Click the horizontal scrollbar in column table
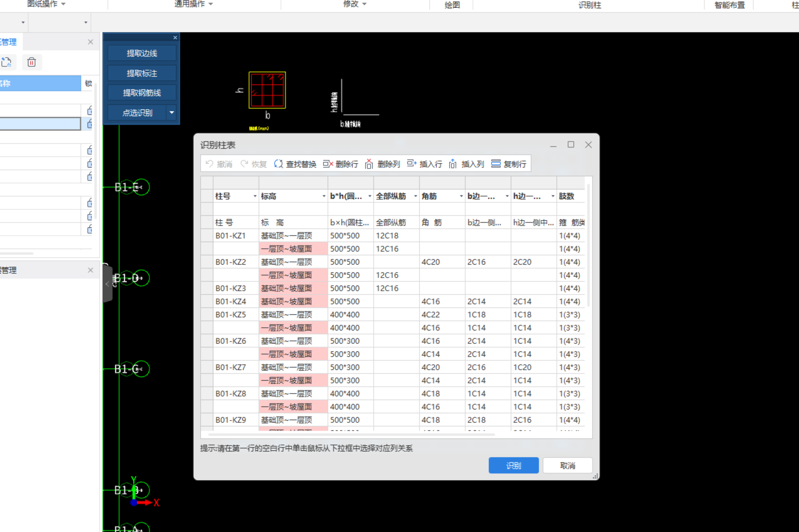 (x=351, y=435)
